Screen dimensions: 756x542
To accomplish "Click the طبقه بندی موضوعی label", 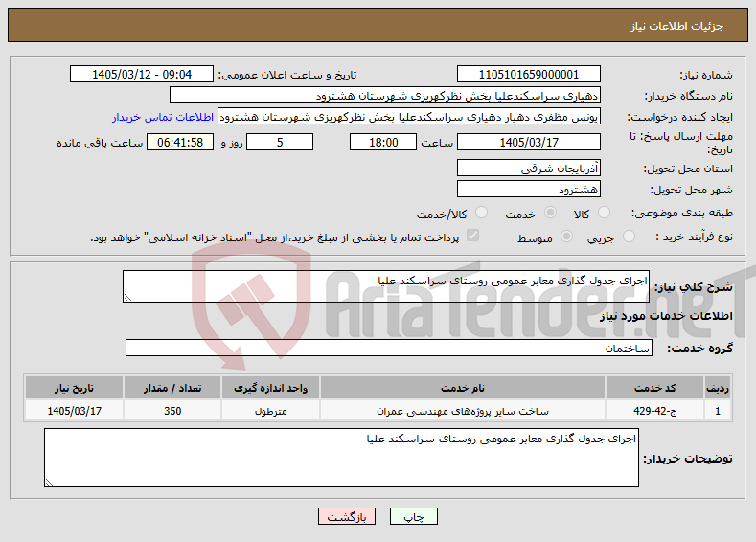I will [x=682, y=213].
